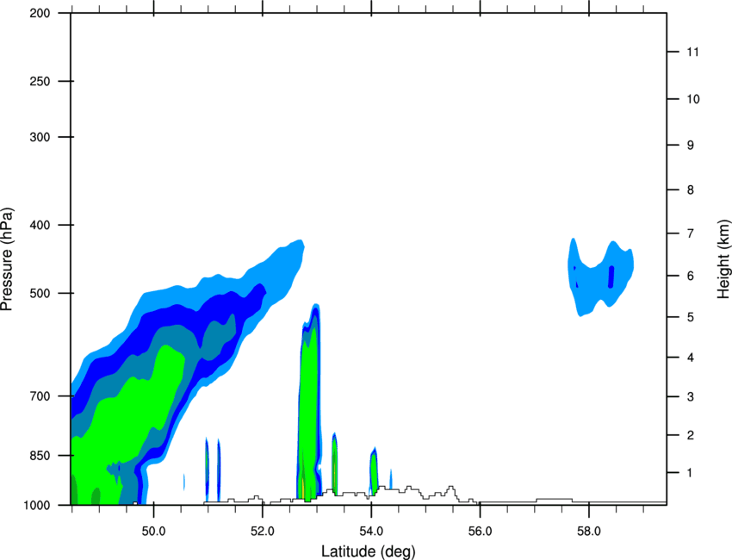Viewport: 732px width, 560px height.
Task: Click the 300 pressure tick label
Action: coord(40,137)
